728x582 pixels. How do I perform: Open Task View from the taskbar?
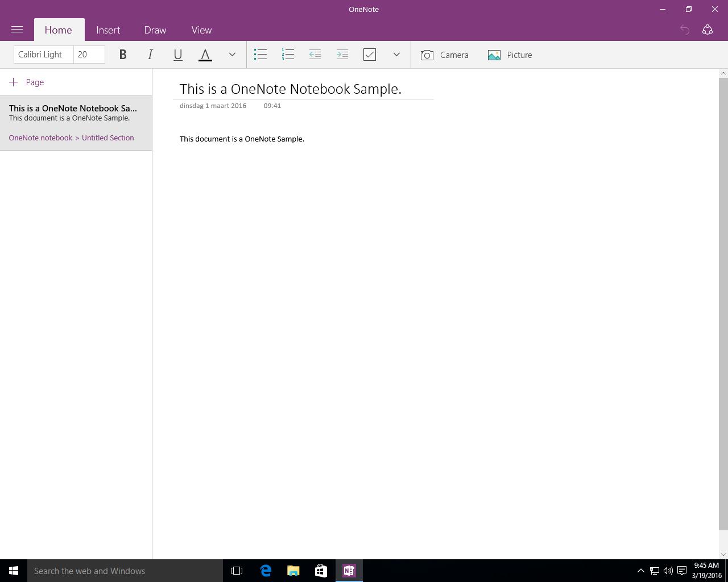pyautogui.click(x=237, y=571)
